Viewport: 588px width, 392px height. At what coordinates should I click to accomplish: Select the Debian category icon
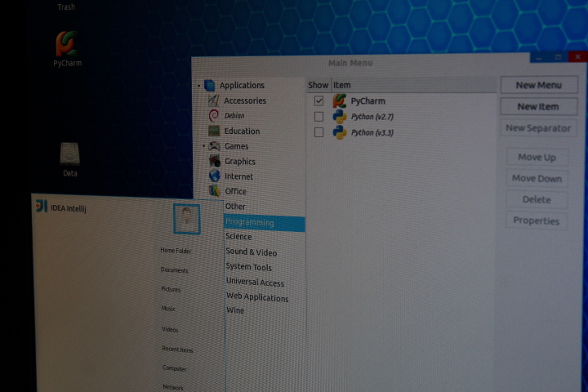coord(214,116)
